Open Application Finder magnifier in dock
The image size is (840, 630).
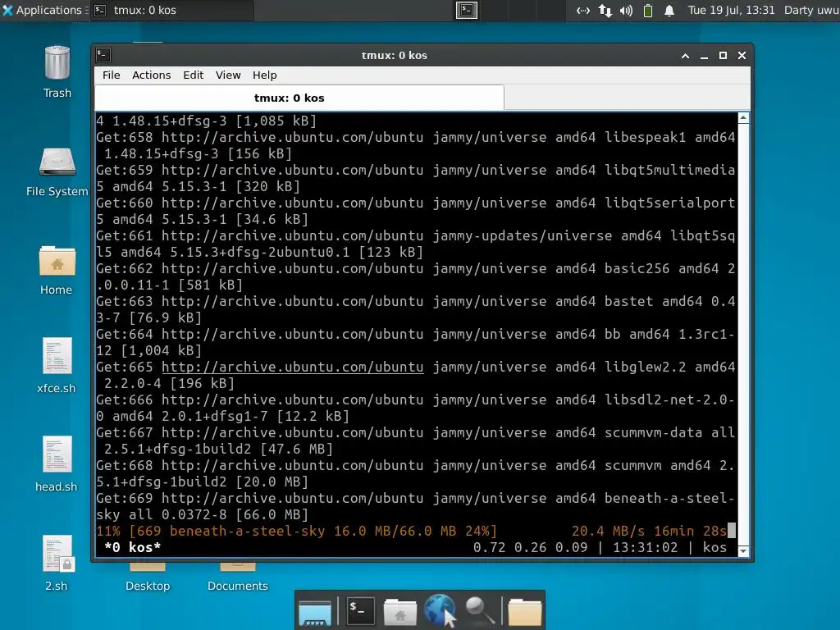(479, 610)
